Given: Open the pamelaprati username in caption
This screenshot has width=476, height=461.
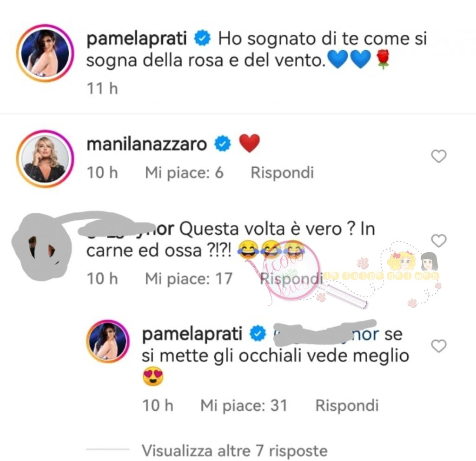Looking at the screenshot, I should pos(137,40).
